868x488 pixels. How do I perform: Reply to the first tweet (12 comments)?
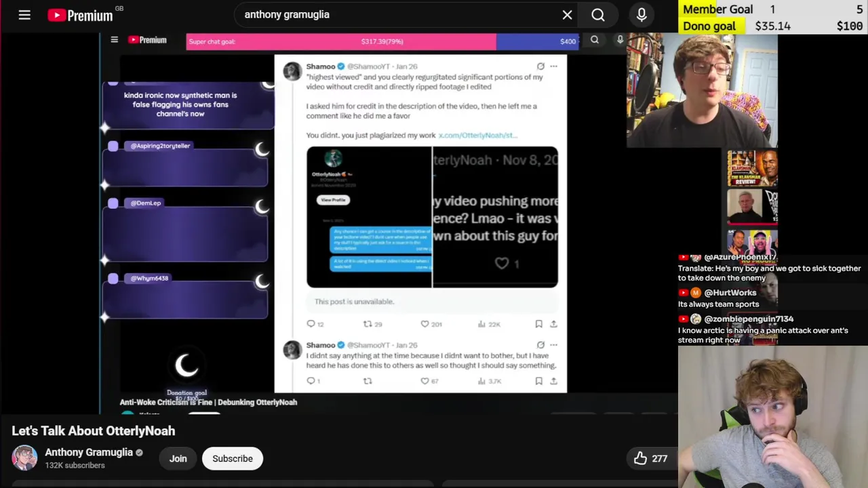click(x=315, y=324)
